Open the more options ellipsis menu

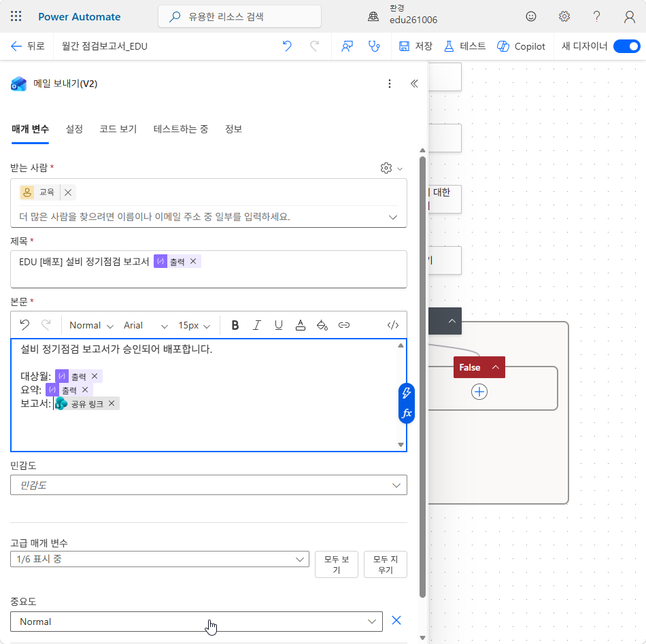point(390,84)
